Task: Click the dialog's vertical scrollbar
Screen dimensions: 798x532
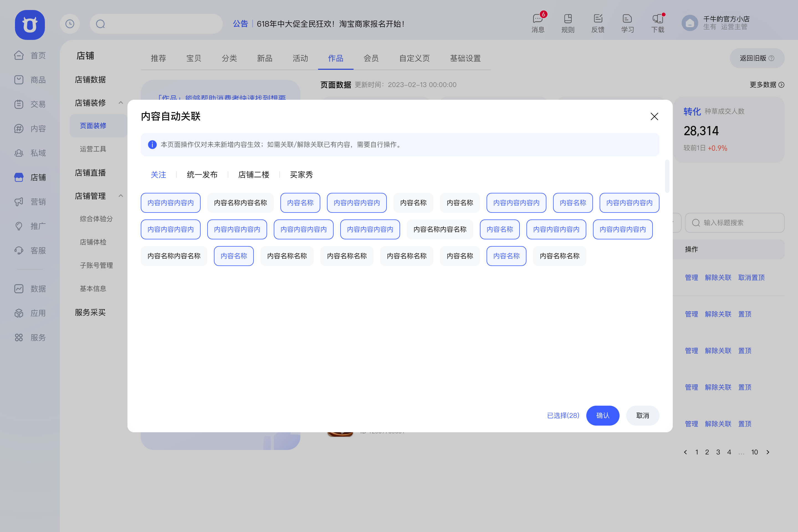Action: coord(667,176)
